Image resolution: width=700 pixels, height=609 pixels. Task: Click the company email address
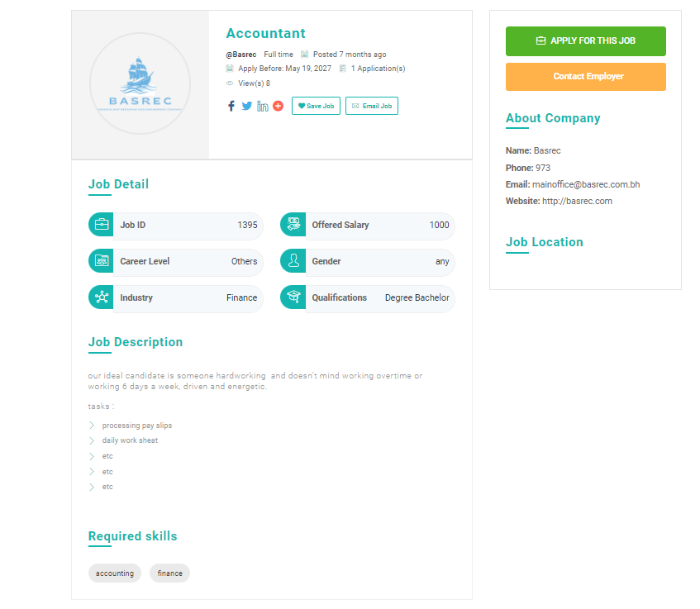pyautogui.click(x=586, y=184)
